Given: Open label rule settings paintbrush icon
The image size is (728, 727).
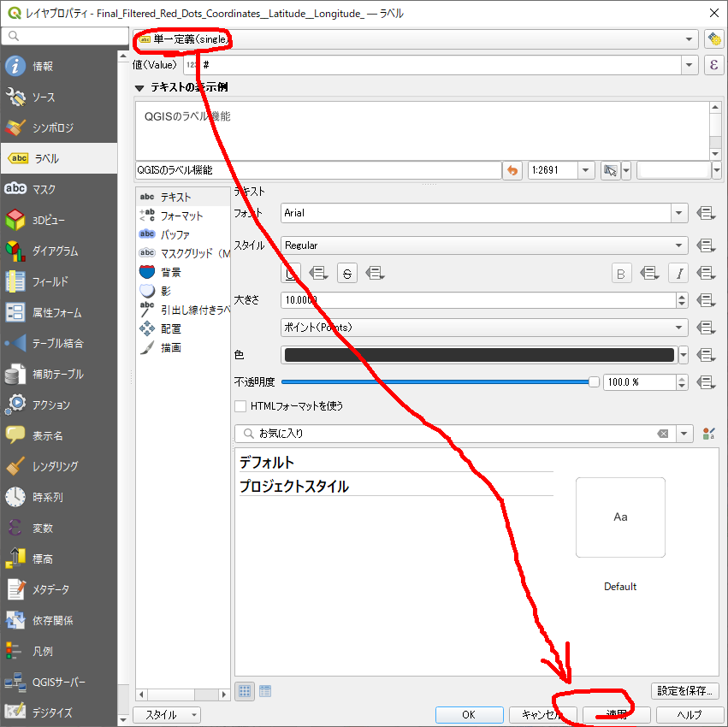Looking at the screenshot, I should point(713,39).
